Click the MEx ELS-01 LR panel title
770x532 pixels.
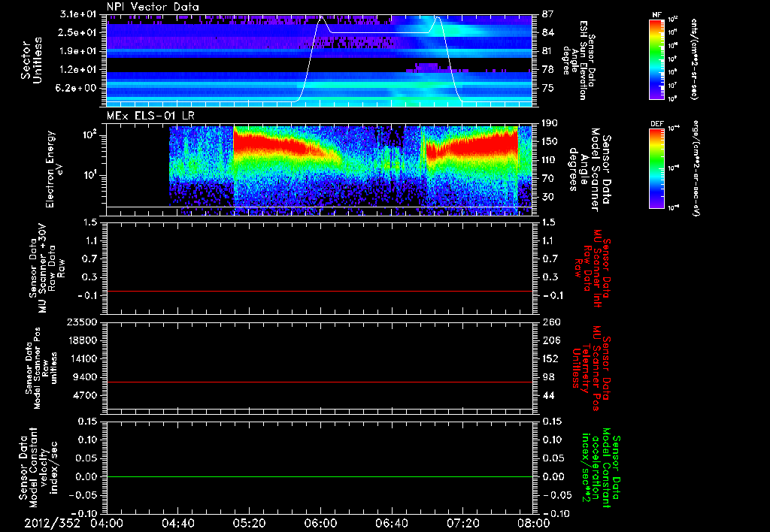coord(150,116)
